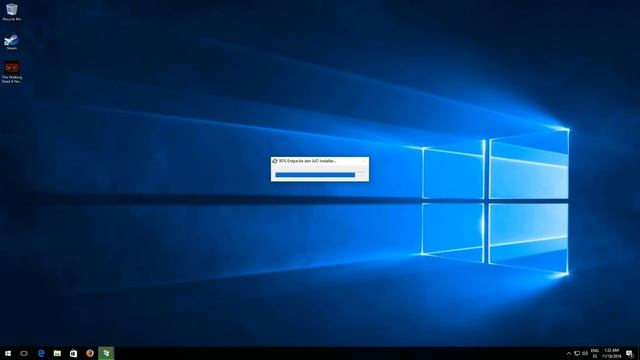Image resolution: width=640 pixels, height=360 pixels.
Task: Open Task View from the taskbar
Action: pos(24,353)
